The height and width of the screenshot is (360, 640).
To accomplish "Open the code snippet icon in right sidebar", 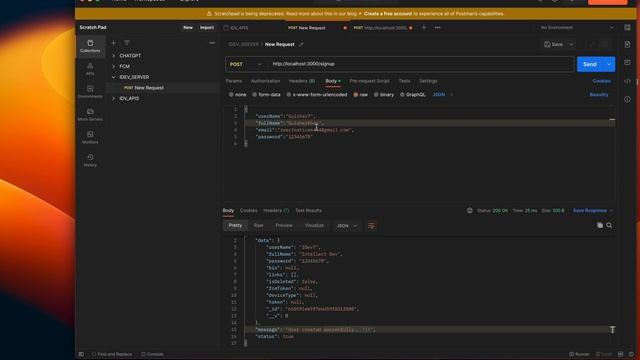I will point(627,81).
